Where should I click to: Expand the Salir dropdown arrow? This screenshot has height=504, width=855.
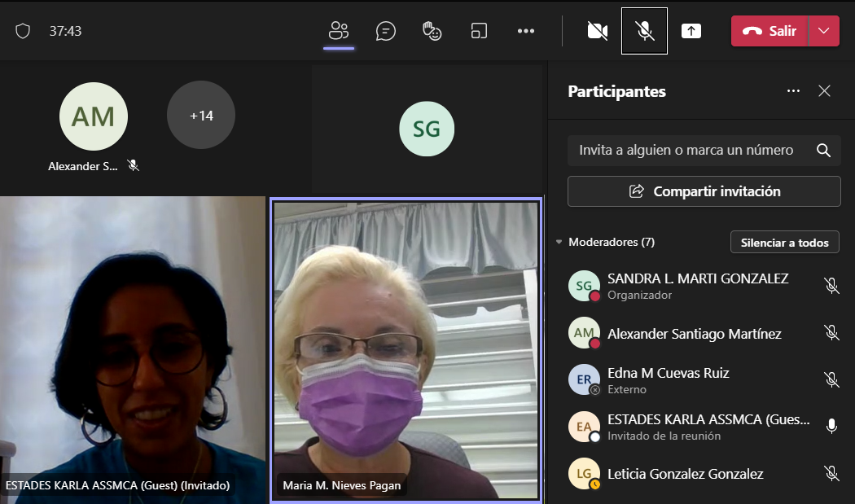[824, 31]
